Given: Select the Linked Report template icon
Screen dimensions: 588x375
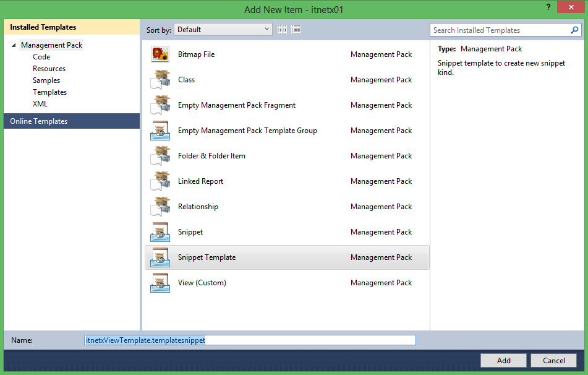Looking at the screenshot, I should (x=160, y=181).
